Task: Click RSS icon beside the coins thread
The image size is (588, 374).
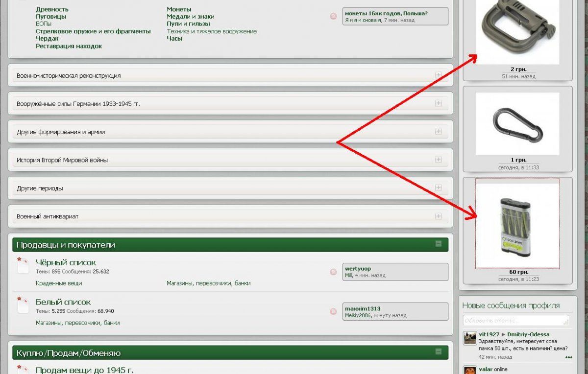Action: pyautogui.click(x=333, y=16)
